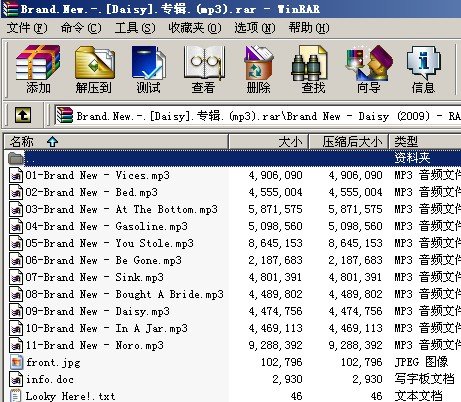The width and height of the screenshot is (461, 402).
Task: Select file name 'front.jpg'
Action: pyautogui.click(x=53, y=362)
